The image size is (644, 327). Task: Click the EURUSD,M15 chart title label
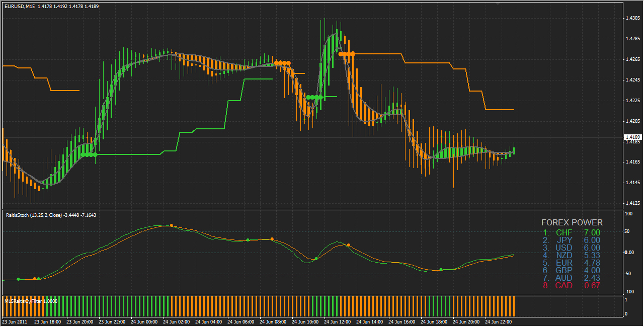[19, 6]
